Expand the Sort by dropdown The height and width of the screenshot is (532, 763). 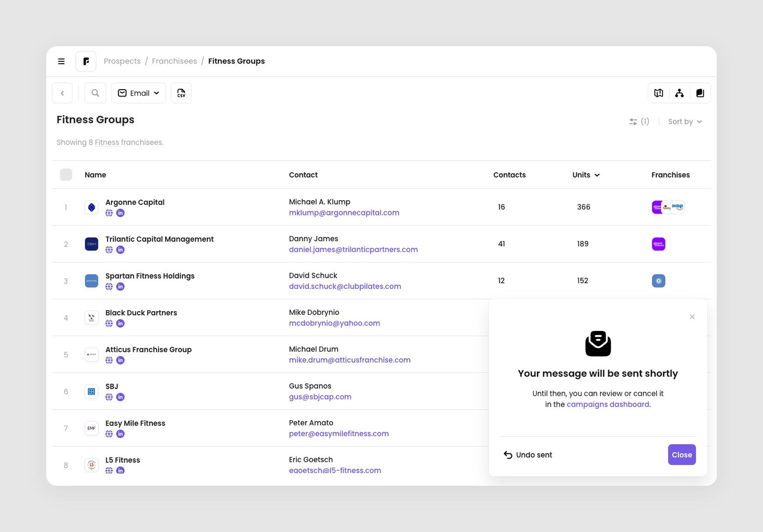[685, 122]
